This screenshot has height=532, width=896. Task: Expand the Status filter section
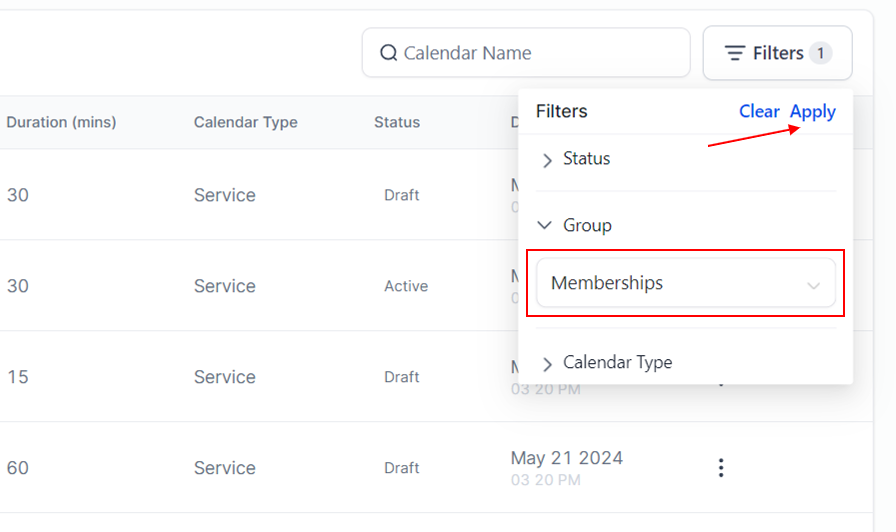click(586, 159)
